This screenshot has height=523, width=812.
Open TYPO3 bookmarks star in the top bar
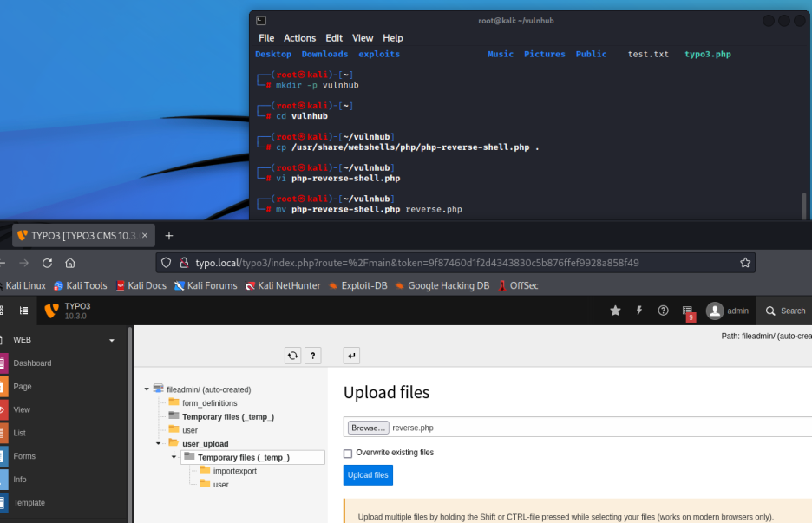tap(615, 311)
